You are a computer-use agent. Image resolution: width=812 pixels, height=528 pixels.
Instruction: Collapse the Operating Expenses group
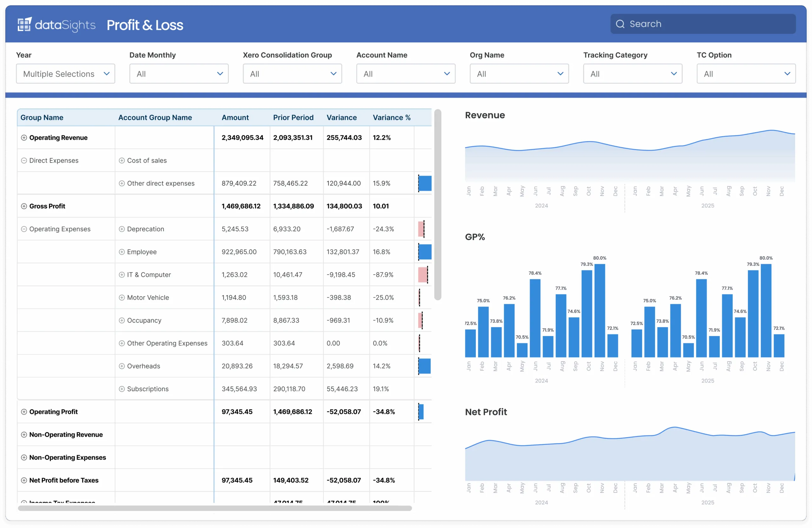[24, 229]
